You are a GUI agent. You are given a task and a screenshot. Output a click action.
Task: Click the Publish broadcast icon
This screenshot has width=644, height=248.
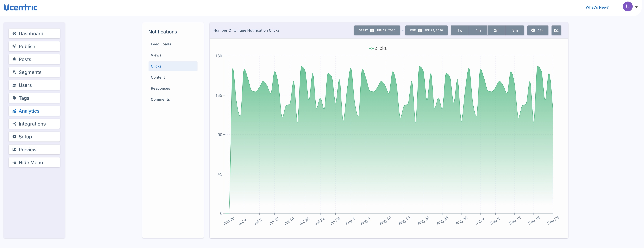(x=14, y=46)
